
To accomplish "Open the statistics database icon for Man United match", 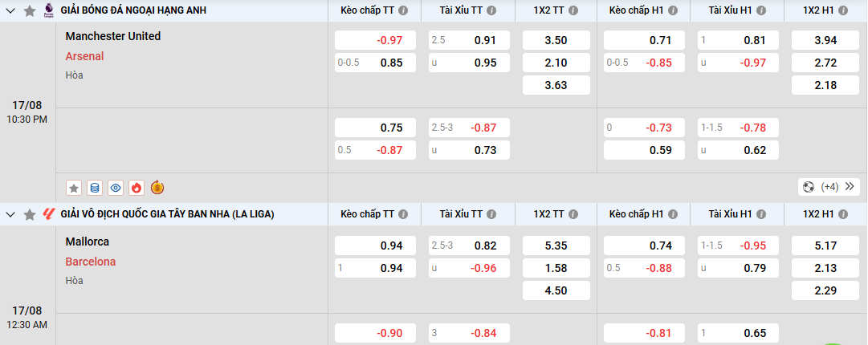I will 95,188.
